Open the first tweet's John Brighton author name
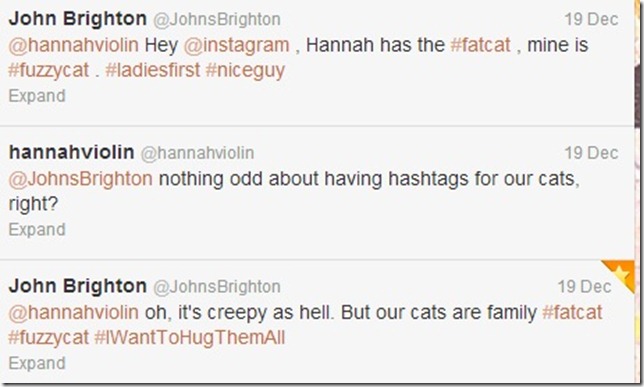 tap(78, 18)
